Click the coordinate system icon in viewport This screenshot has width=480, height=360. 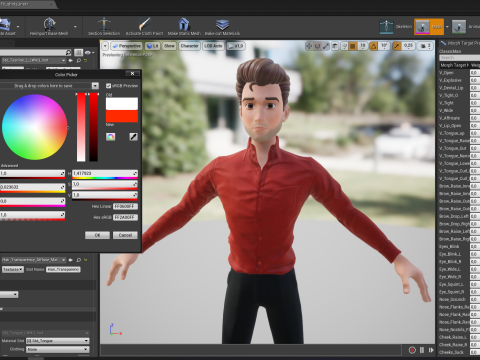335,46
